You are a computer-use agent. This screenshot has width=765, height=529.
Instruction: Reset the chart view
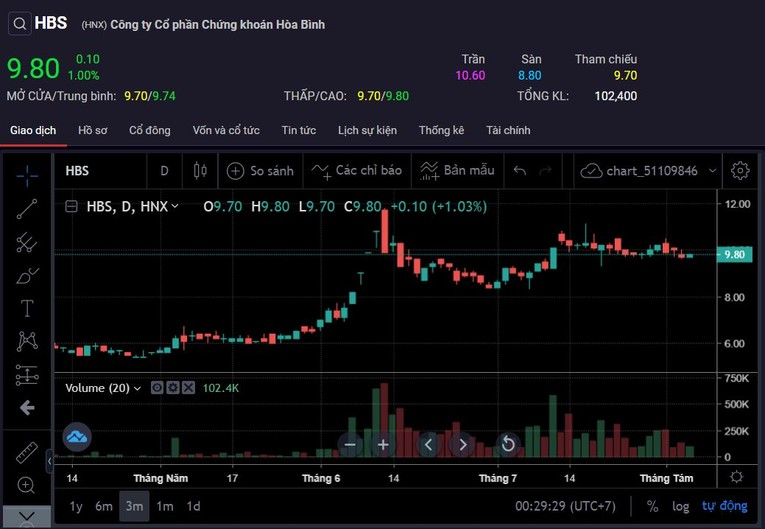point(508,444)
